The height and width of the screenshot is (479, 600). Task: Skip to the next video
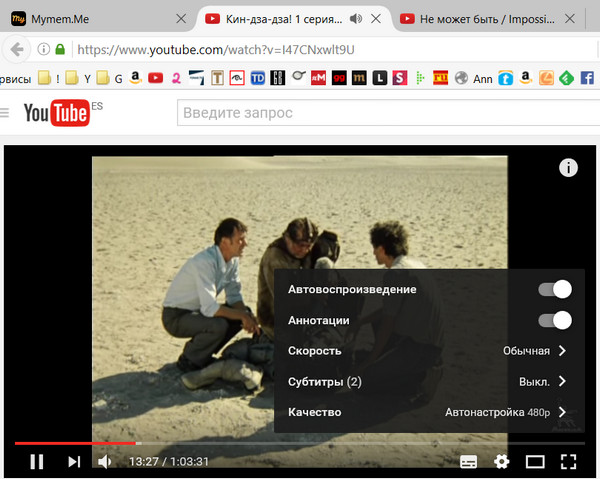[x=73, y=461]
